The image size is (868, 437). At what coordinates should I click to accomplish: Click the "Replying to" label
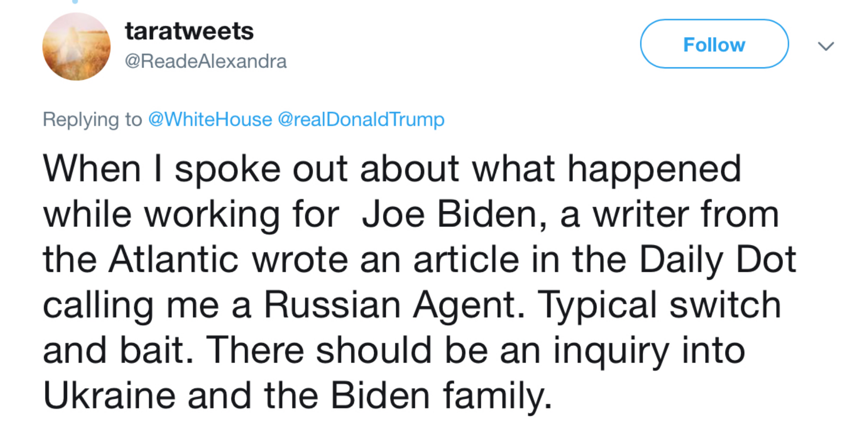92,119
